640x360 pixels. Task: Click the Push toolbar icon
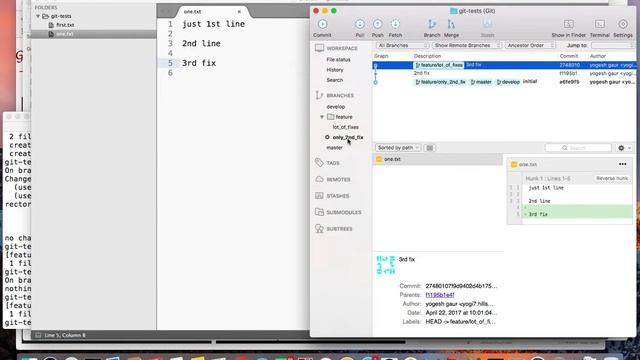(378, 24)
